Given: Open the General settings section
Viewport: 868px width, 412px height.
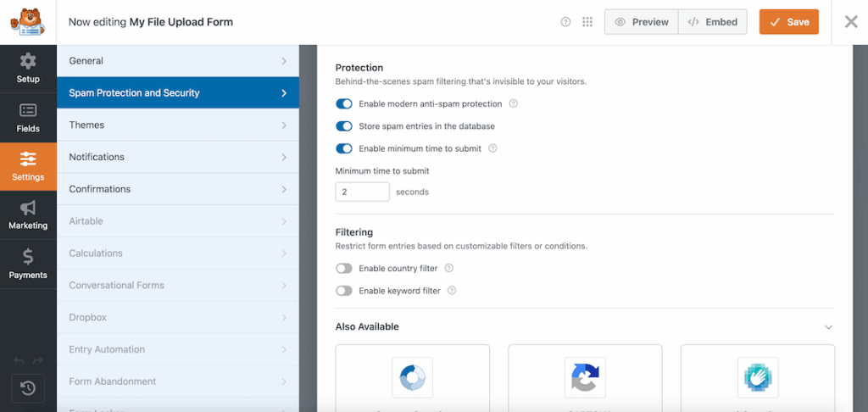Looking at the screenshot, I should click(178, 61).
